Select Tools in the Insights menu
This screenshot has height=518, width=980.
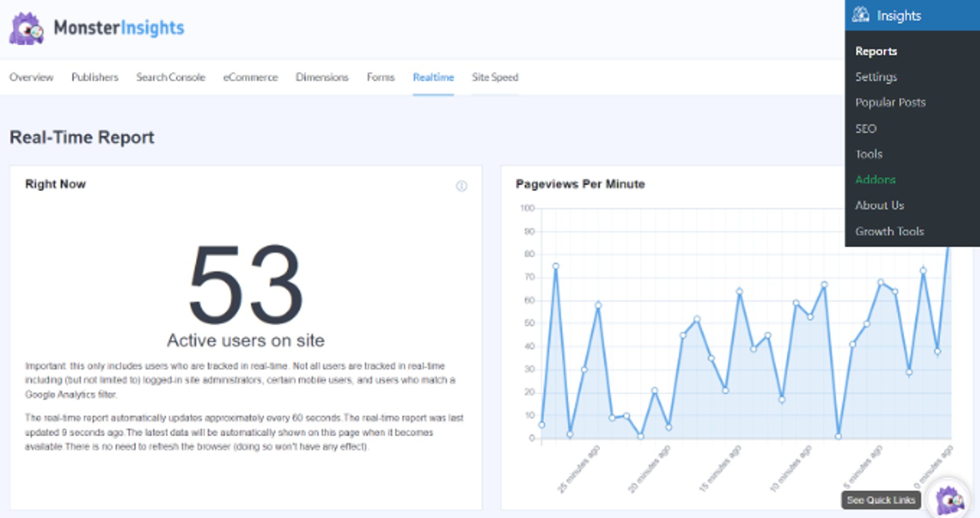click(x=868, y=154)
